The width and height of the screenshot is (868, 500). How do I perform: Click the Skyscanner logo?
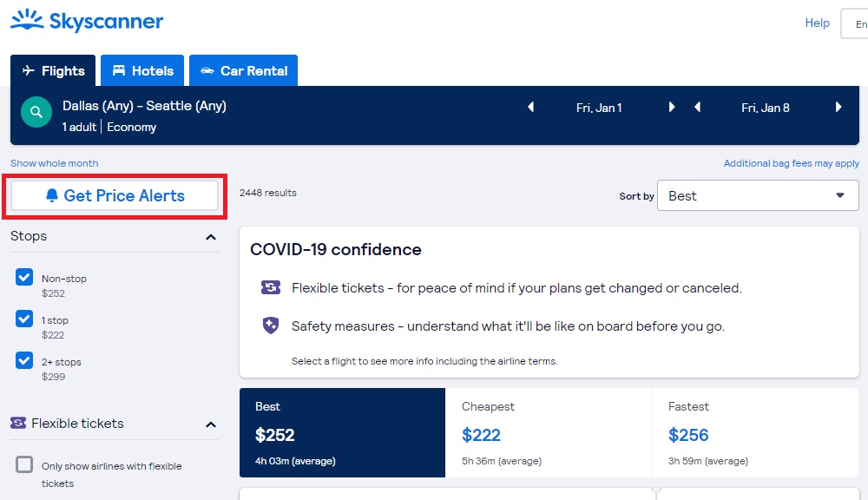[x=87, y=21]
